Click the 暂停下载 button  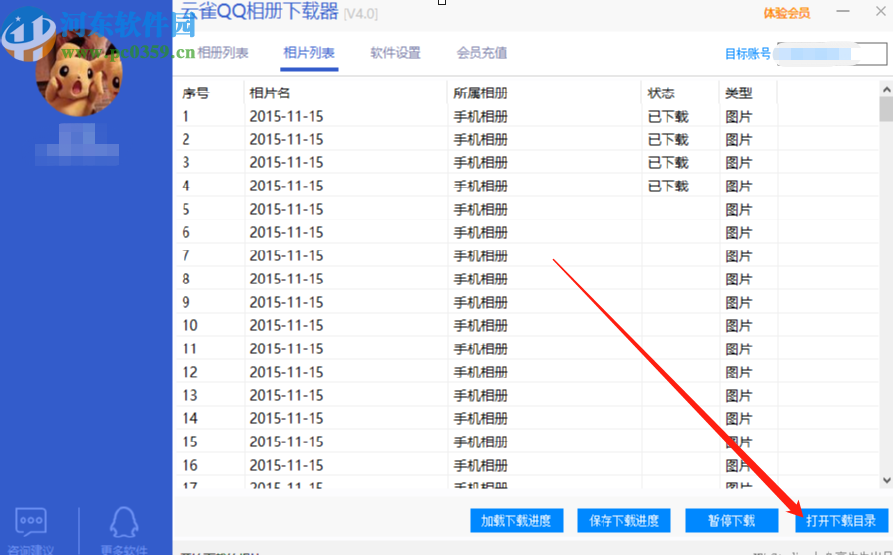[731, 520]
